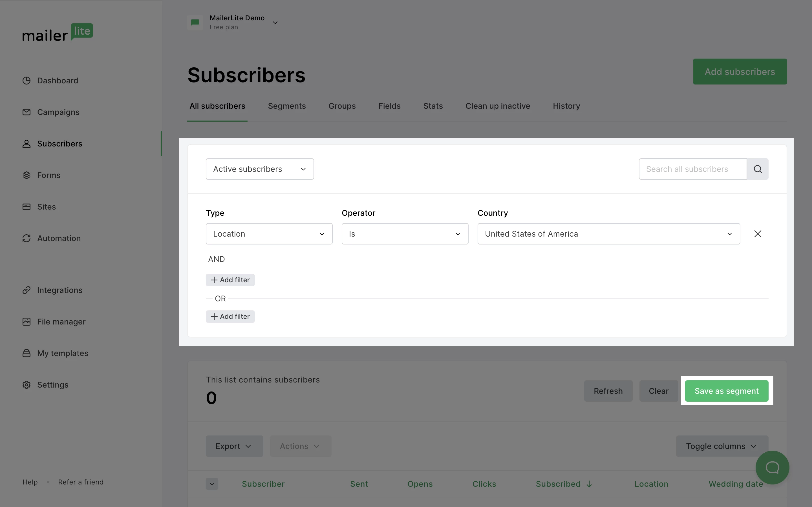Expand the Active subscribers dropdown
Viewport: 812px width, 507px height.
[x=260, y=169]
